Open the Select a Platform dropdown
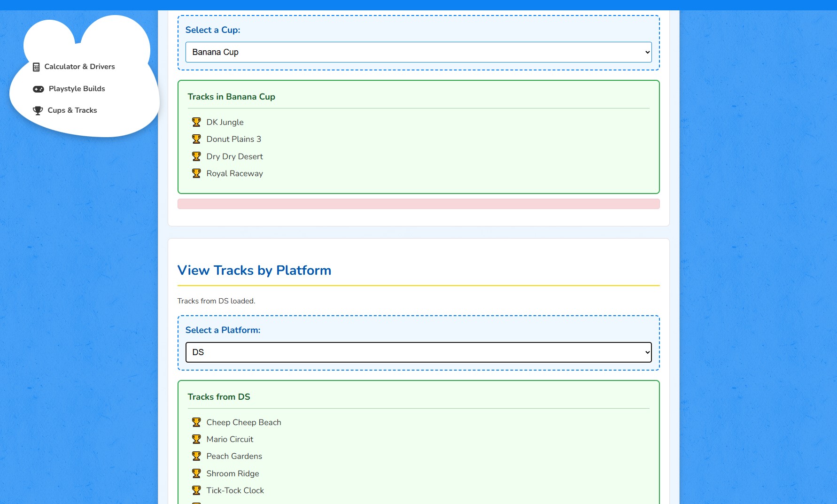This screenshot has height=504, width=837. [418, 352]
